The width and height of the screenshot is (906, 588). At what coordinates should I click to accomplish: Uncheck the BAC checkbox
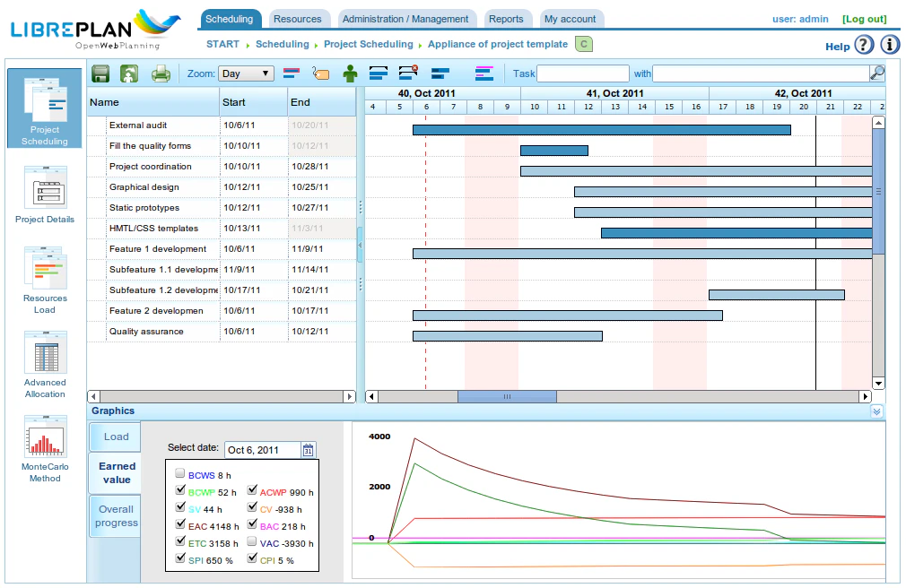252,524
